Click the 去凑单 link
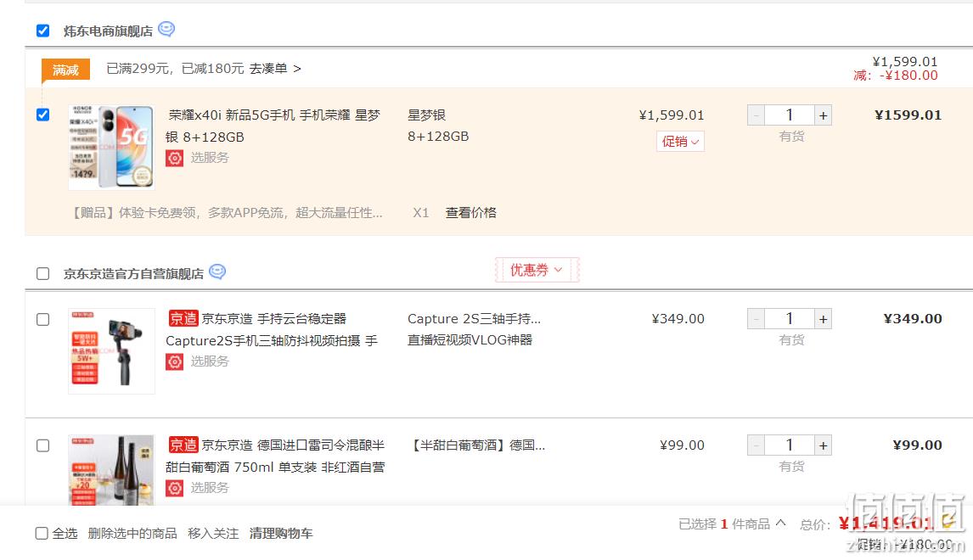 276,68
